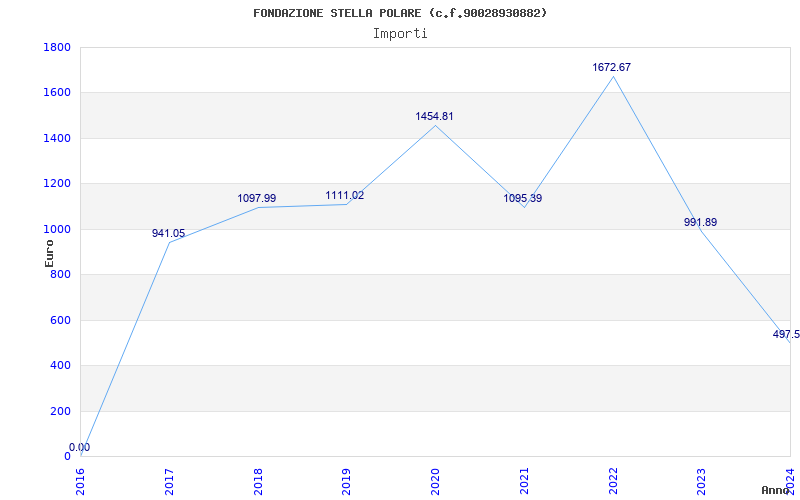Click the 2022 x-axis year label
The width and height of the screenshot is (800, 500).
(x=613, y=481)
